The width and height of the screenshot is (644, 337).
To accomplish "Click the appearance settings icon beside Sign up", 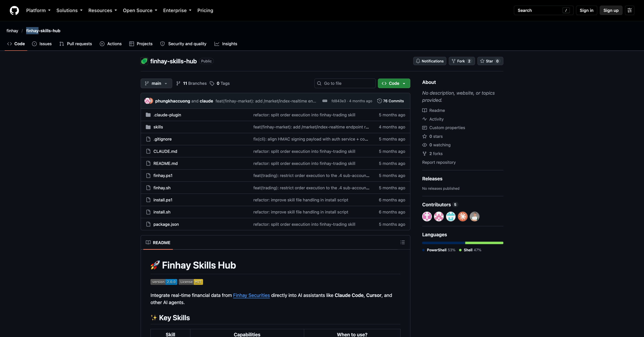I will coord(629,10).
